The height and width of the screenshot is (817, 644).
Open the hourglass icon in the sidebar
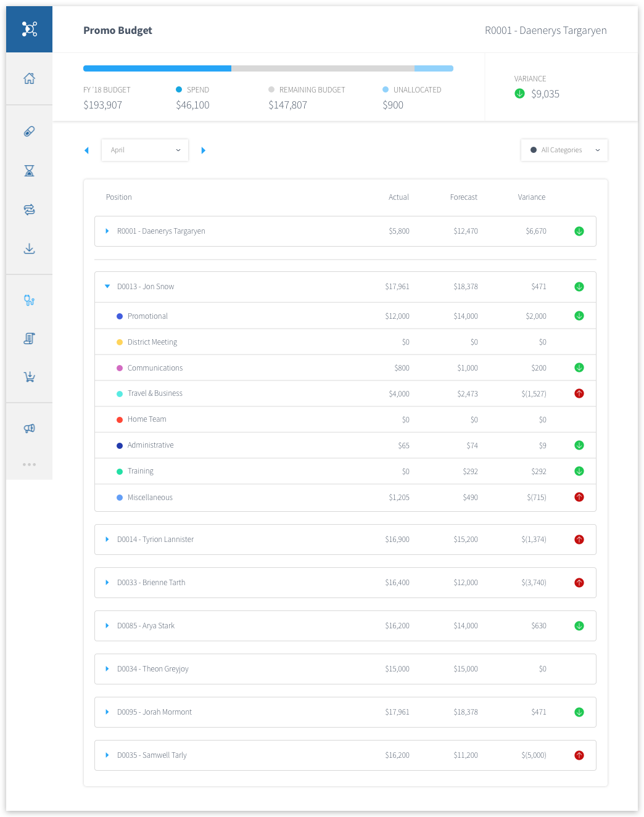click(29, 171)
